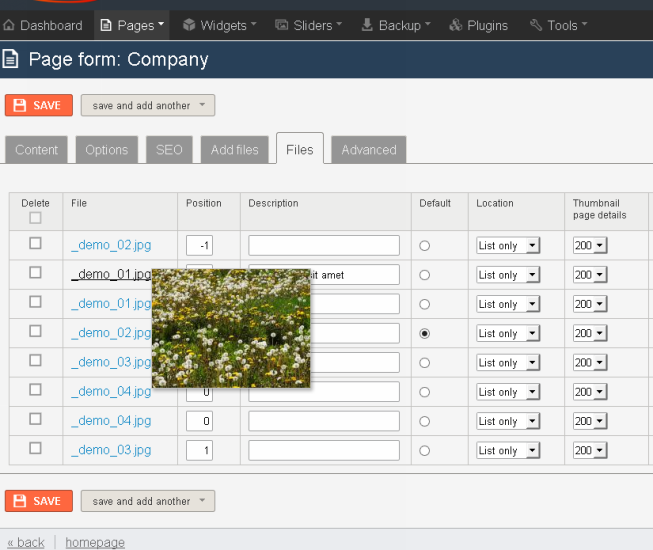Open Thumbnail 200 dropdown in position -1 row
The image size is (653, 550).
click(x=590, y=245)
